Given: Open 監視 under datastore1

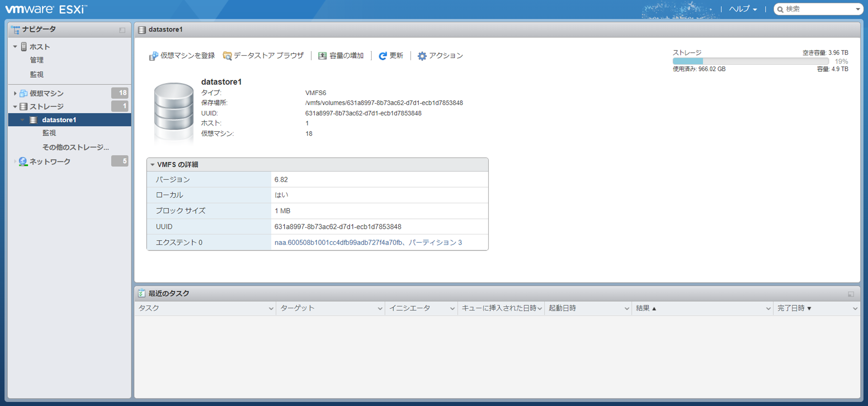Looking at the screenshot, I should 49,133.
